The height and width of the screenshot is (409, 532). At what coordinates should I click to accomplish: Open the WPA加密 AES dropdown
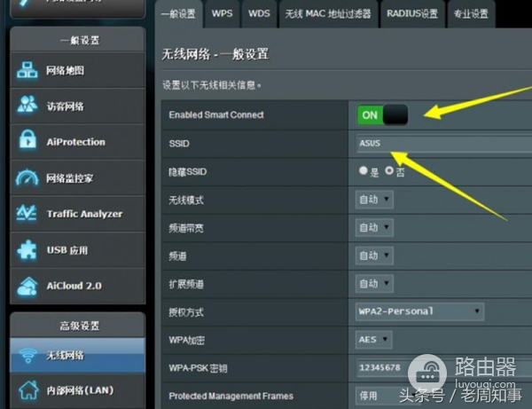tap(374, 339)
